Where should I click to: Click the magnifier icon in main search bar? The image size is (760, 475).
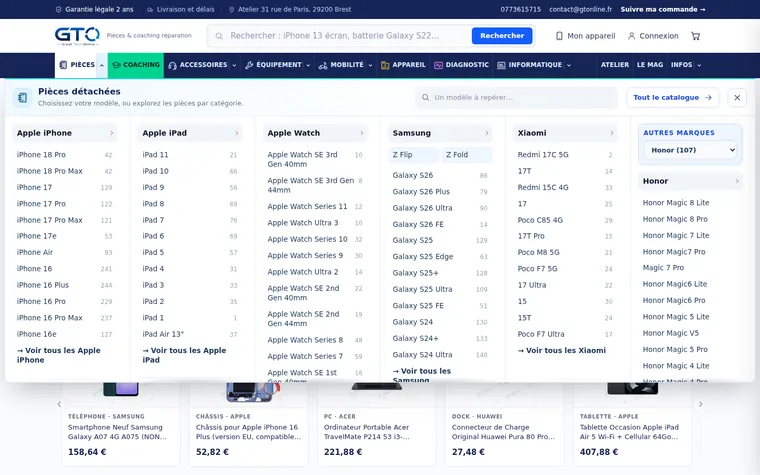[219, 36]
